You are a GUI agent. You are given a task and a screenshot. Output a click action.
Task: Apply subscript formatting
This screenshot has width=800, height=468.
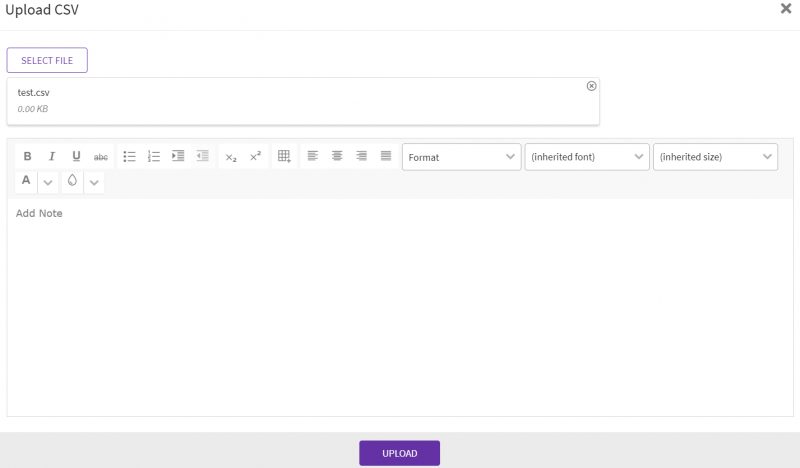coord(231,156)
